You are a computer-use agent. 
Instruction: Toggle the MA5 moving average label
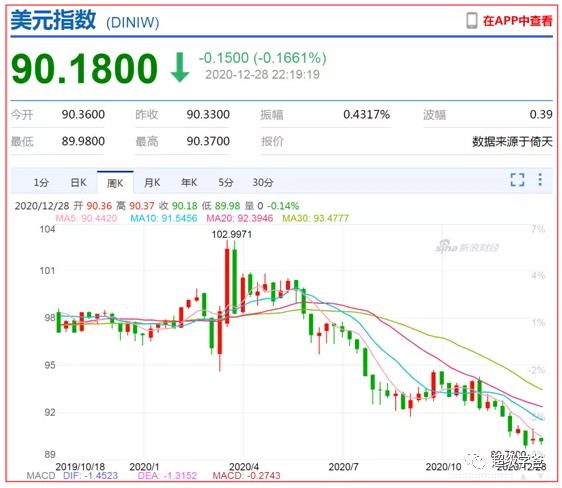(x=86, y=218)
